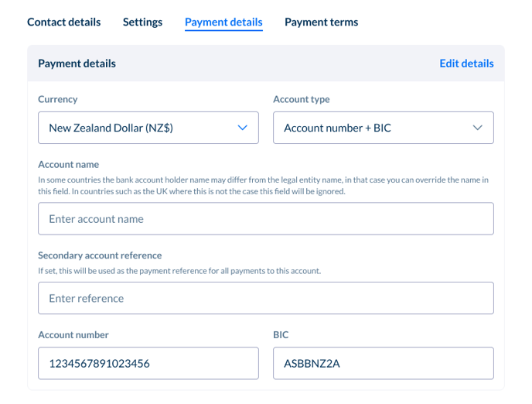
Task: Click the Payment details section heading
Action: tap(77, 63)
